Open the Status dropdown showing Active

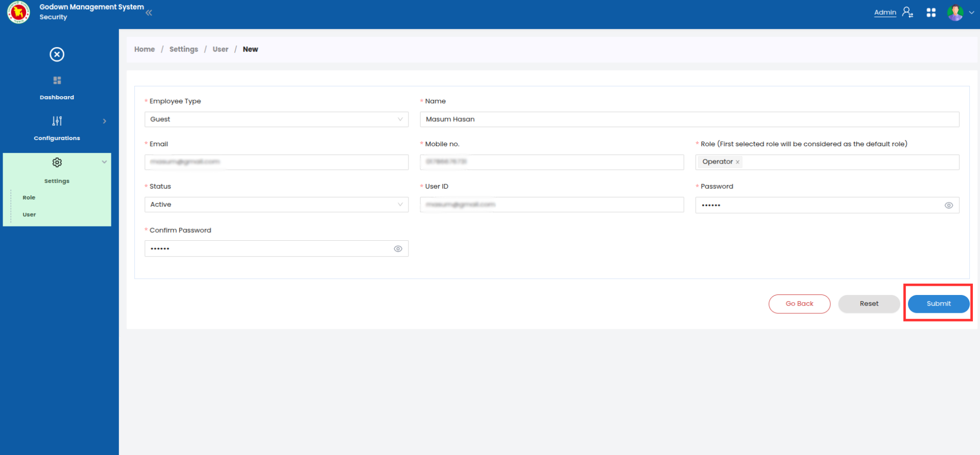276,204
